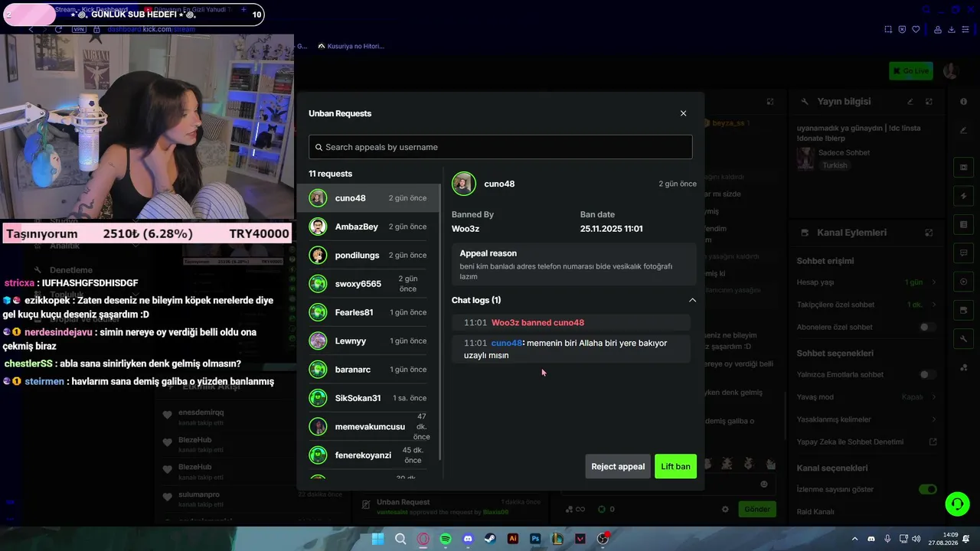Viewport: 980px width, 551px height.
Task: Open Spotify from taskbar
Action: pos(446,539)
